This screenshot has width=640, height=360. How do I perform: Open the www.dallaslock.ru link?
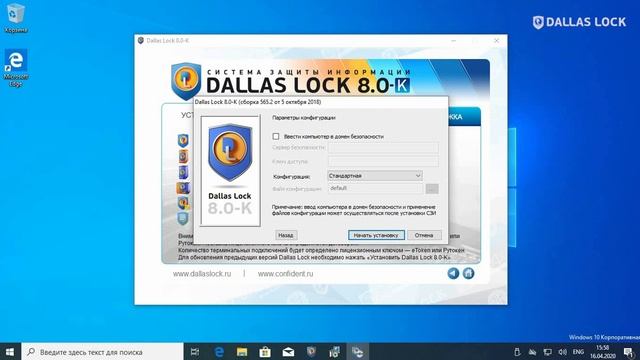pos(202,274)
